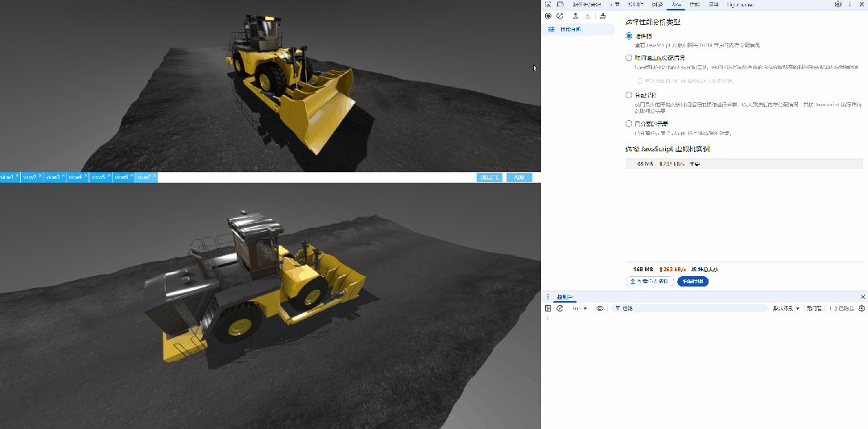Image resolution: width=868 pixels, height=429 pixels.
Task: Show the console sidebar icon
Action: coord(548,308)
